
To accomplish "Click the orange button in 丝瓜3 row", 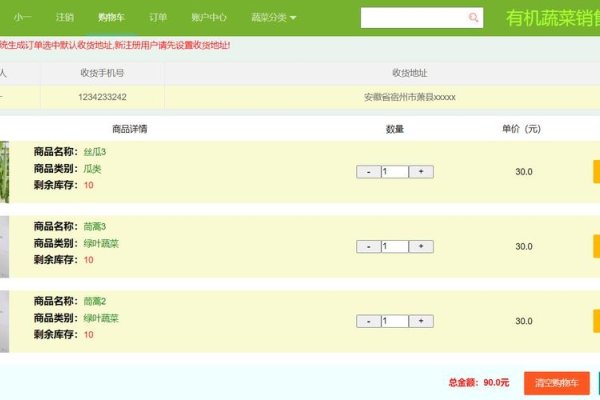I will click(596, 172).
